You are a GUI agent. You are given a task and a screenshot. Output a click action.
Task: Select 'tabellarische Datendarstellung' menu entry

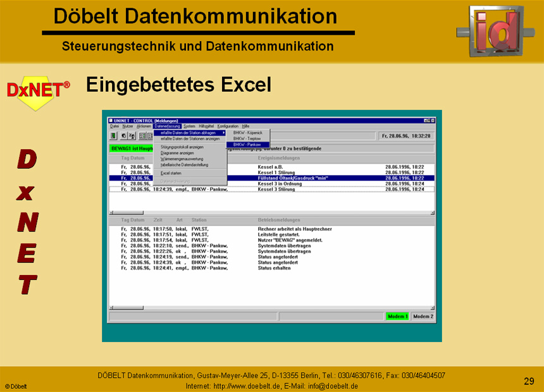coord(190,165)
